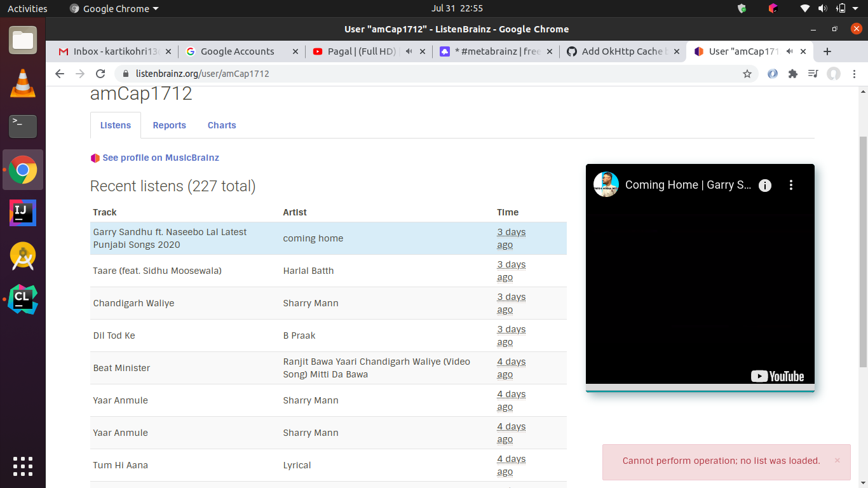This screenshot has height=488, width=868.
Task: Open YouTube player more options menu
Action: [x=791, y=185]
